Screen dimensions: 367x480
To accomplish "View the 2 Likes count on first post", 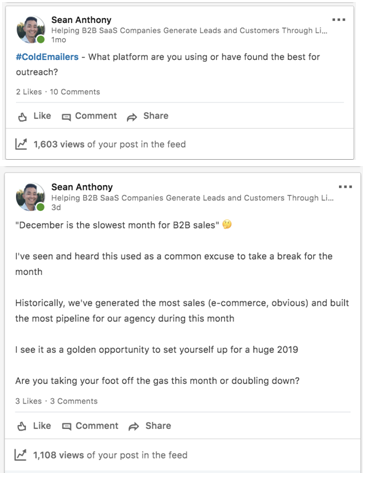I will [29, 92].
